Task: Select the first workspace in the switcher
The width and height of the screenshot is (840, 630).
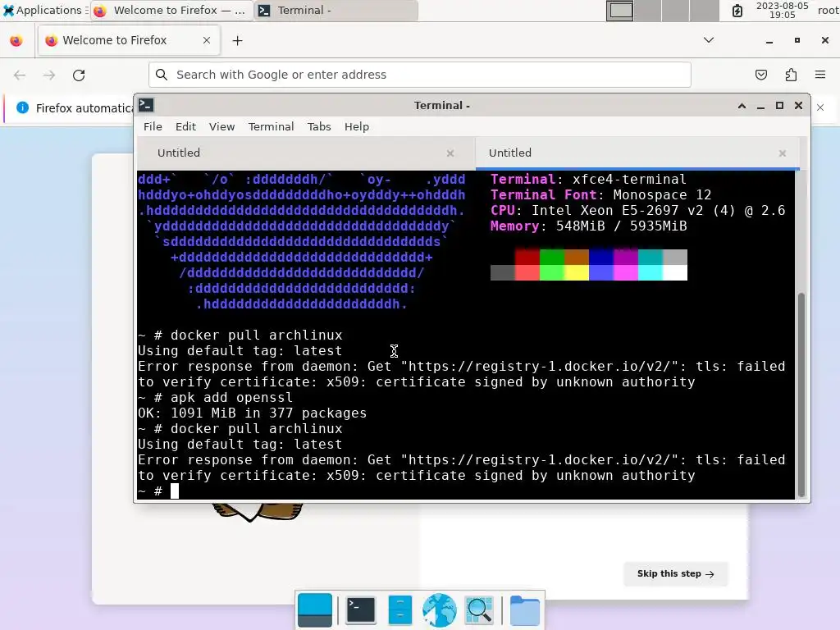Action: [x=620, y=11]
